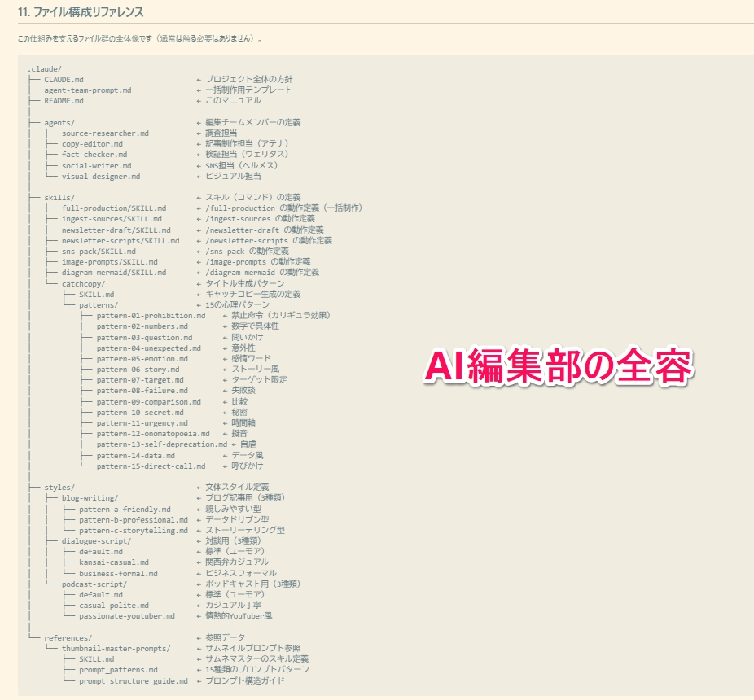Screen dimensions: 754x700
Task: Click "image-prompts/SKILL.md" path
Action: click(109, 262)
